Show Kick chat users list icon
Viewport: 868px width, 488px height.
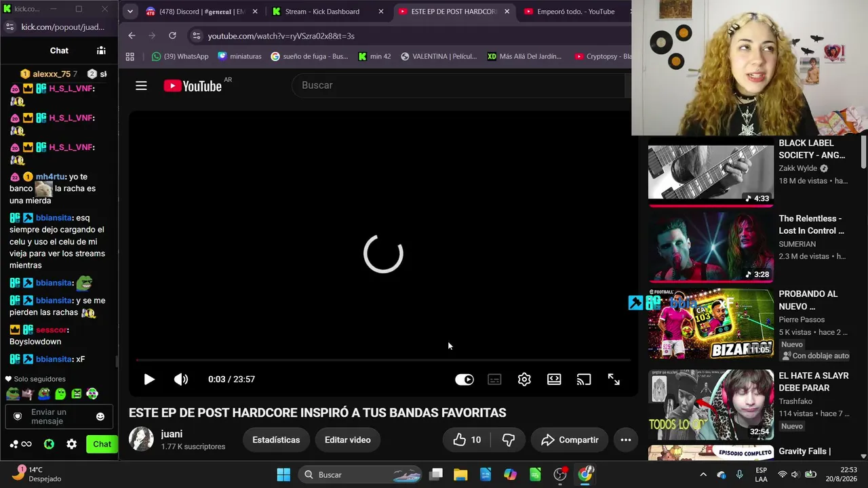[x=101, y=51]
